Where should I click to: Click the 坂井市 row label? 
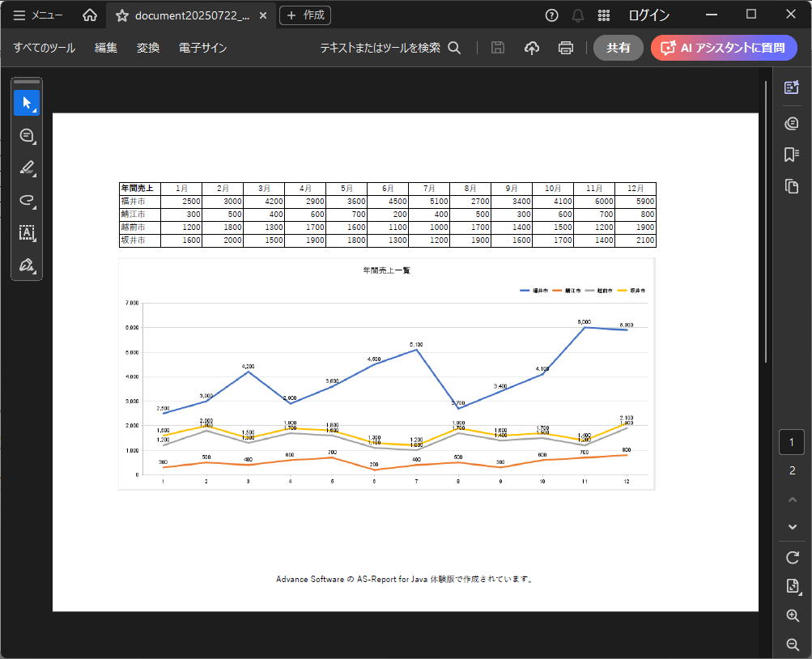pos(140,240)
